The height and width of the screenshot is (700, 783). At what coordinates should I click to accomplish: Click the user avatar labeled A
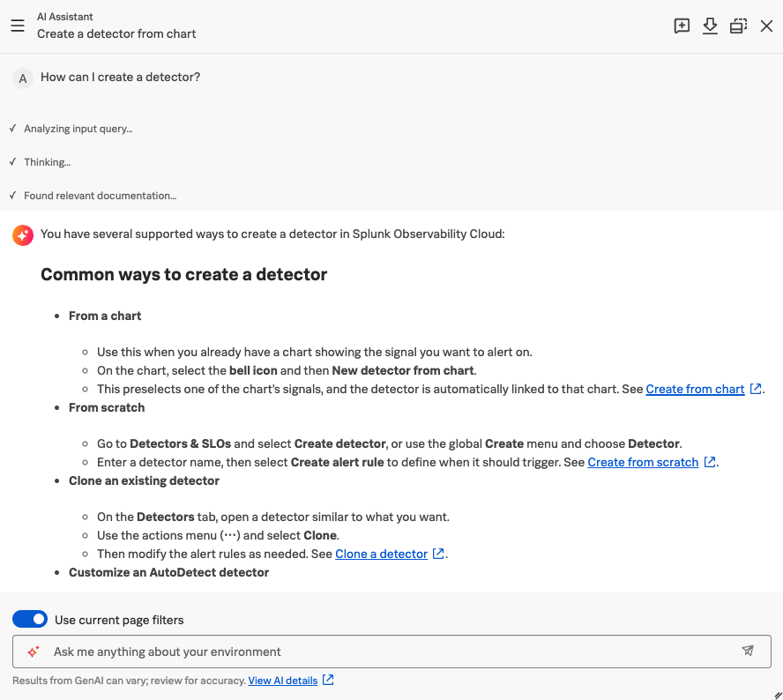pyautogui.click(x=22, y=78)
